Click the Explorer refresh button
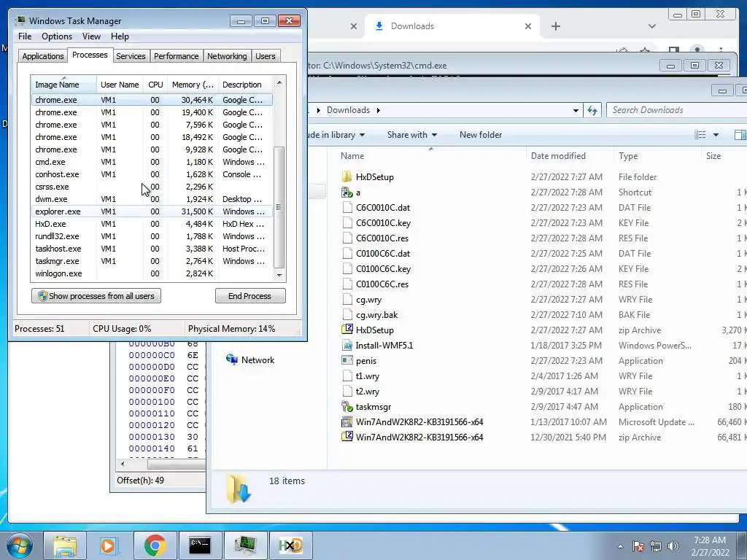This screenshot has height=560, width=747. click(592, 110)
